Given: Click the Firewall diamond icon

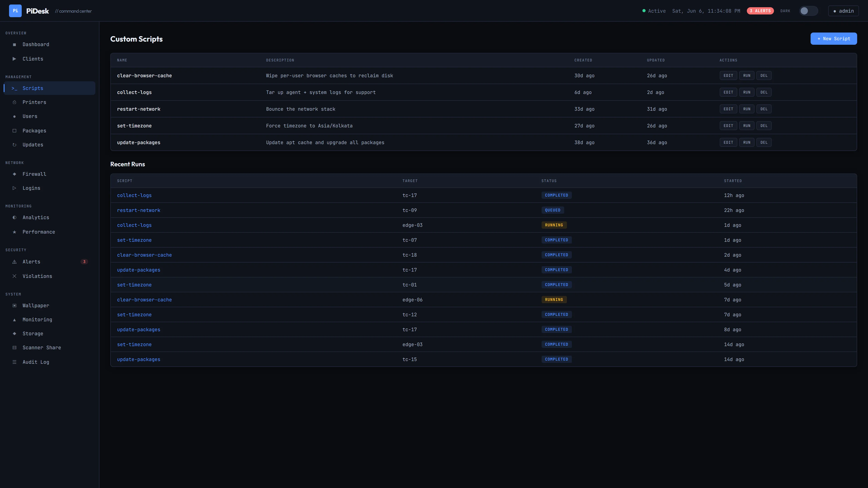Looking at the screenshot, I should [14, 174].
